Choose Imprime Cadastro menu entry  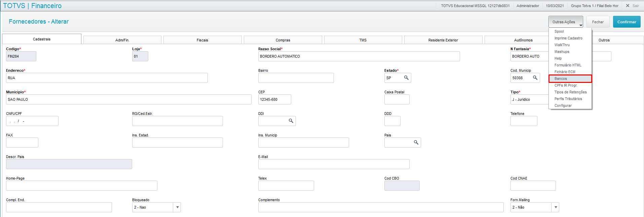pos(568,38)
